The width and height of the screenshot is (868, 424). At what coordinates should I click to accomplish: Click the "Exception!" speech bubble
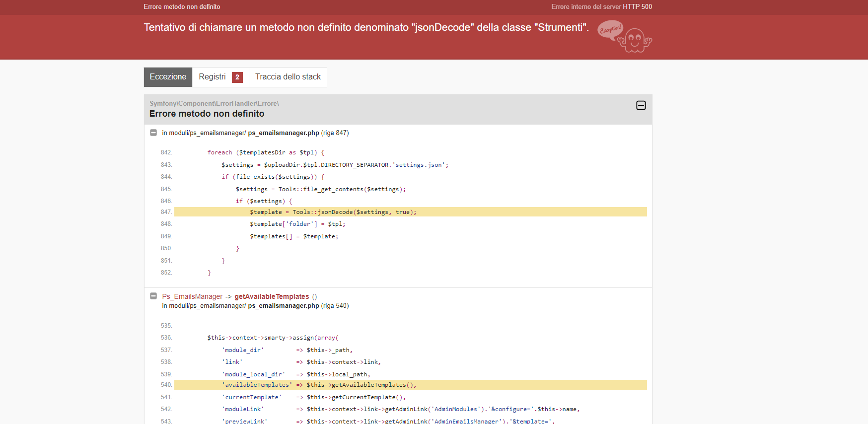coord(610,29)
